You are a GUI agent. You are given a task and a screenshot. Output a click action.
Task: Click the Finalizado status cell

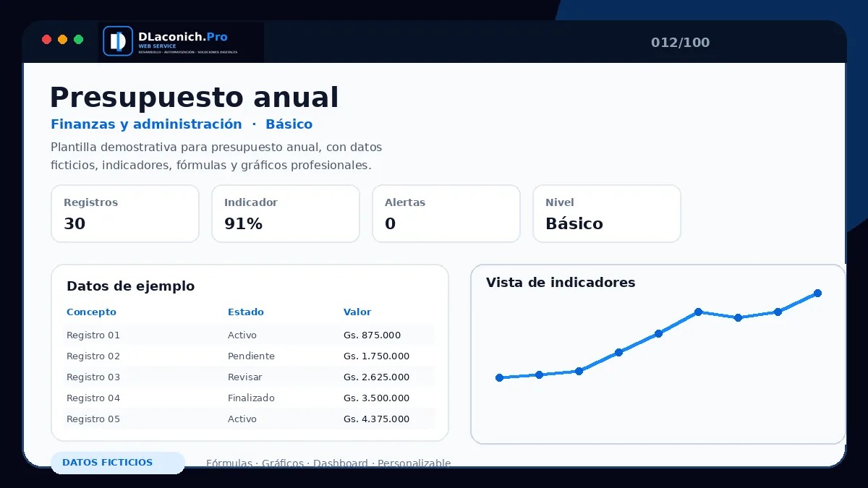click(251, 398)
